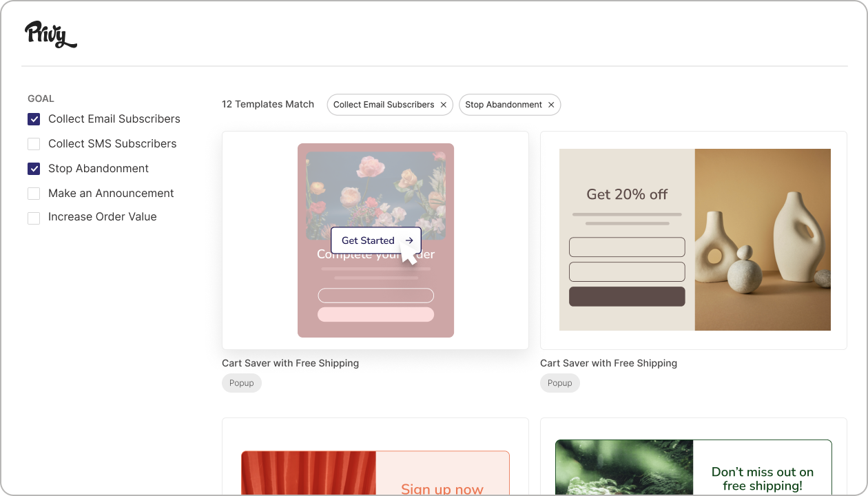Remove the Collect Email Subscribers filter chip
This screenshot has height=496, width=868.
444,105
